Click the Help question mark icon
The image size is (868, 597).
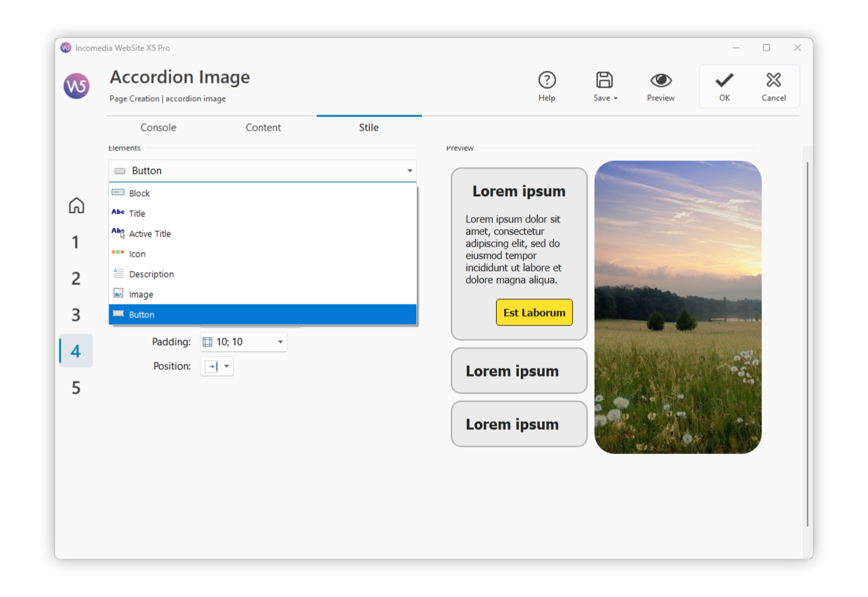(547, 80)
